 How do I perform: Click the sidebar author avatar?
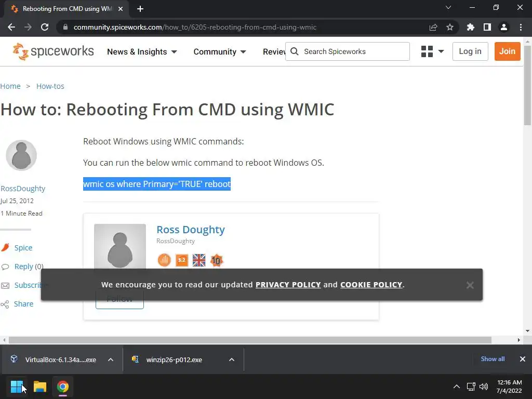tap(21, 155)
